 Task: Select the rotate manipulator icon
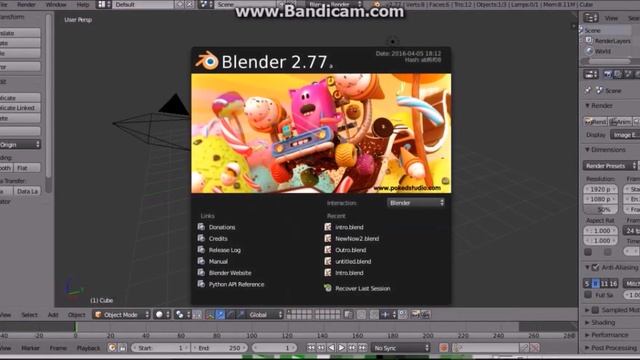(231, 314)
